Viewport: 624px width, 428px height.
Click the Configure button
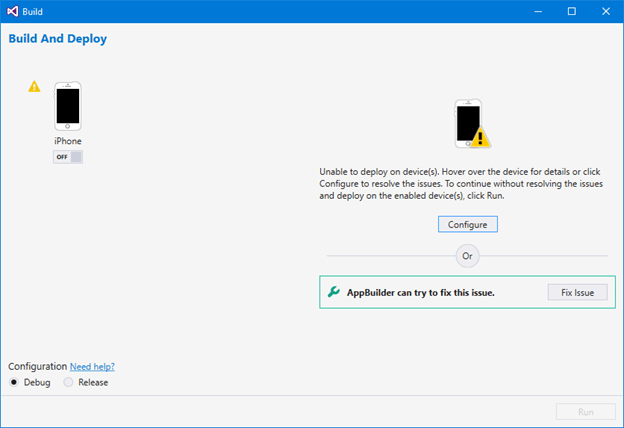468,224
